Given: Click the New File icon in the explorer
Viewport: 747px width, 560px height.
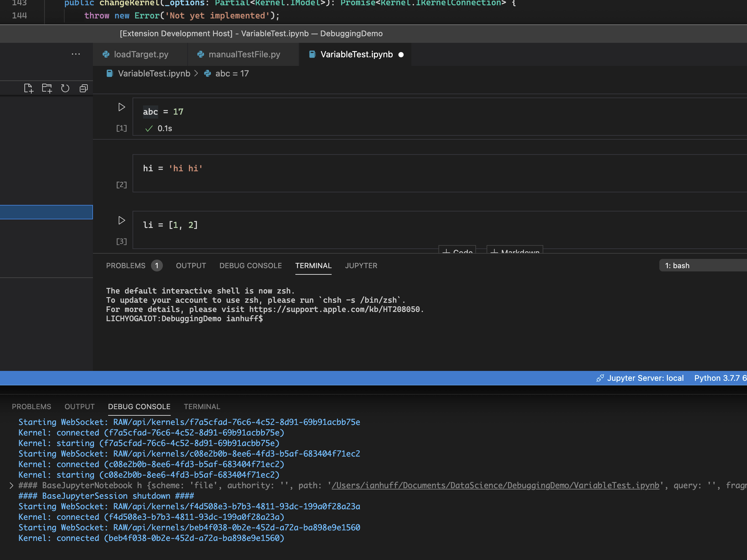Looking at the screenshot, I should (x=29, y=88).
